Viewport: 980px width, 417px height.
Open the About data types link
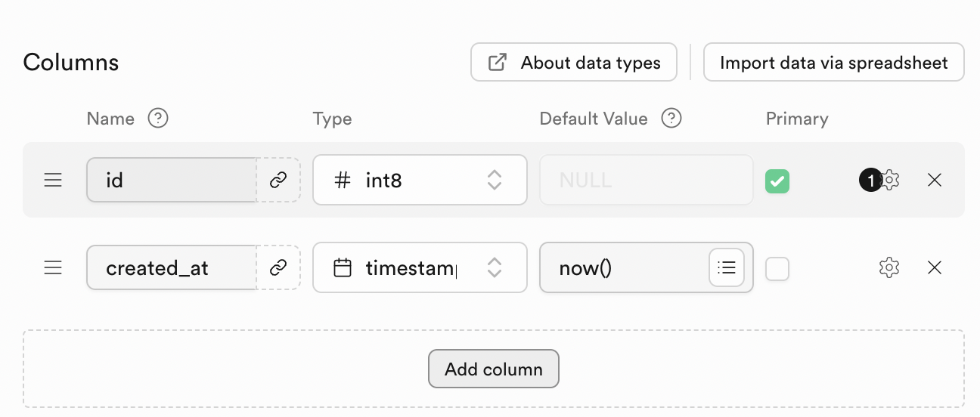(x=574, y=63)
